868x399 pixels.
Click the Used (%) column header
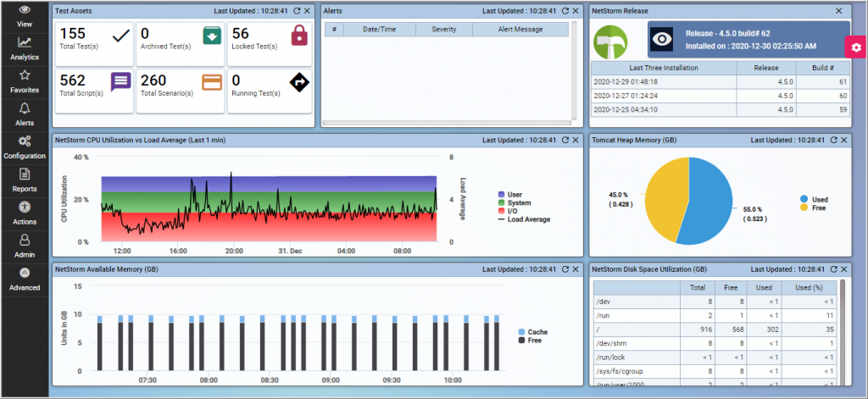click(808, 288)
